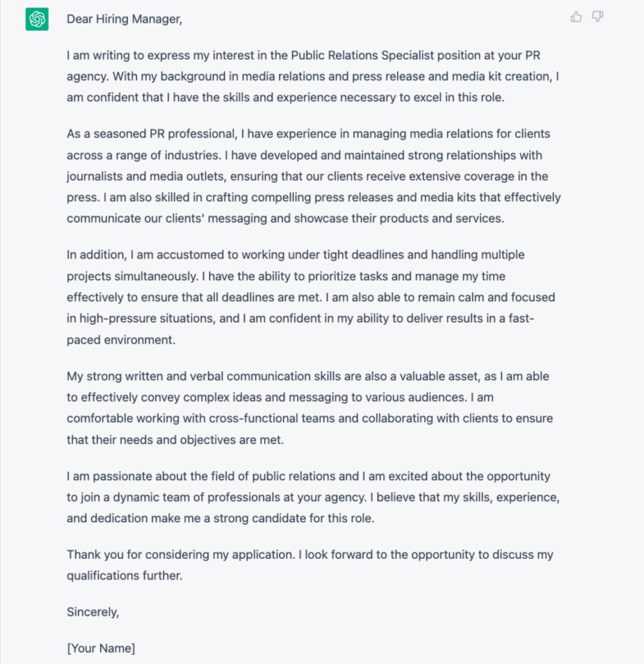Click the green ChatGPT avatar logo
Image resolution: width=644 pixels, height=664 pixels.
pos(37,19)
